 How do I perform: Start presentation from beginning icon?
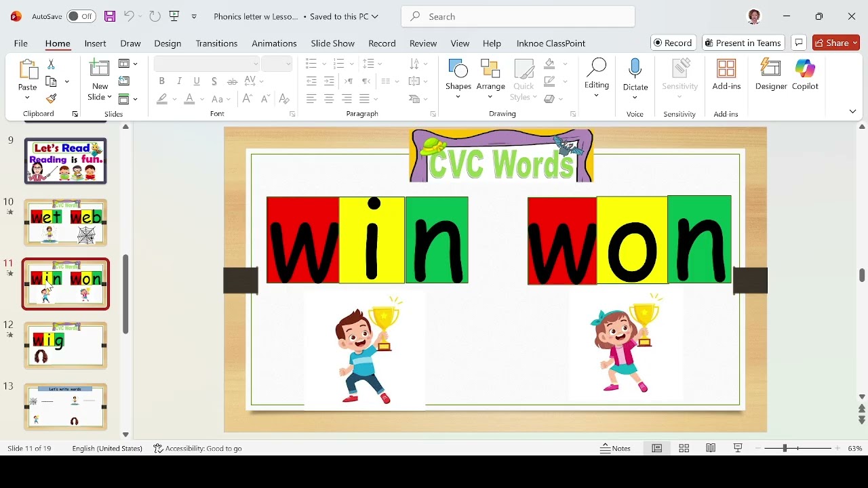point(175,16)
